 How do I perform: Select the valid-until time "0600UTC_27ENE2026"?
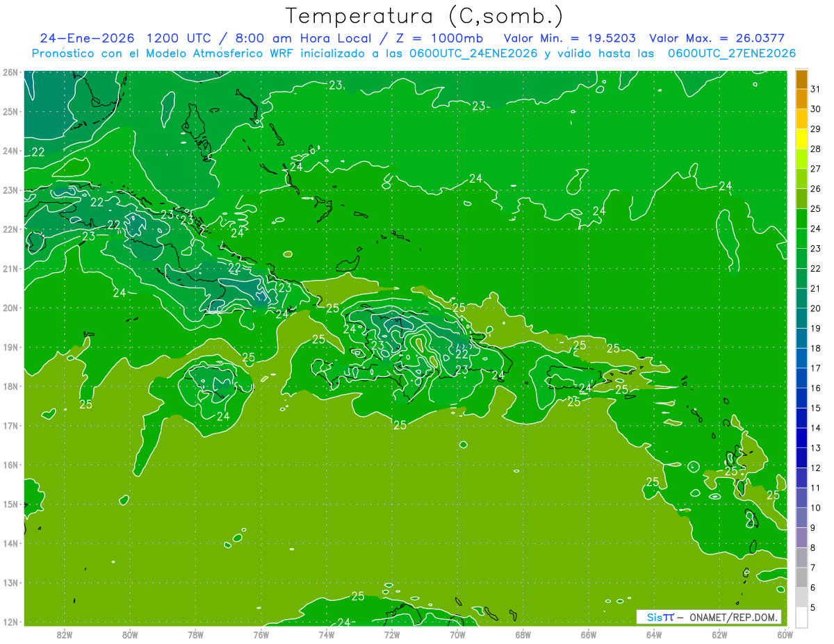pyautogui.click(x=732, y=53)
